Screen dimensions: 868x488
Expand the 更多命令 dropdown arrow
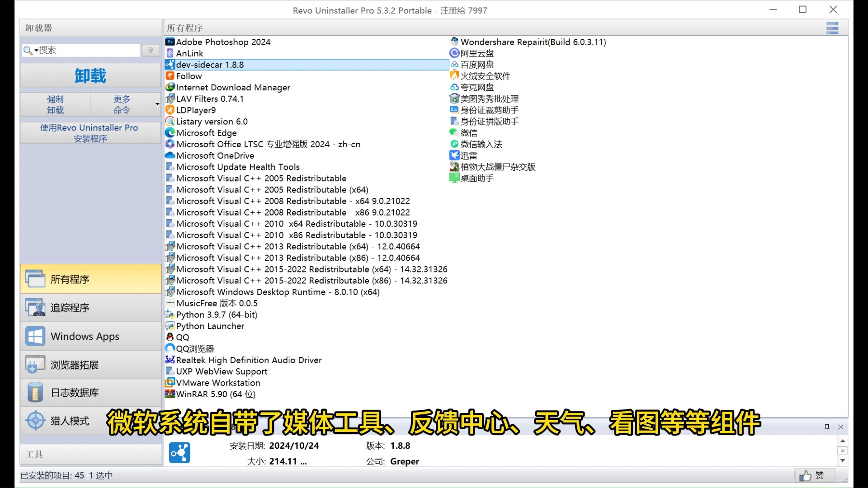coord(157,104)
